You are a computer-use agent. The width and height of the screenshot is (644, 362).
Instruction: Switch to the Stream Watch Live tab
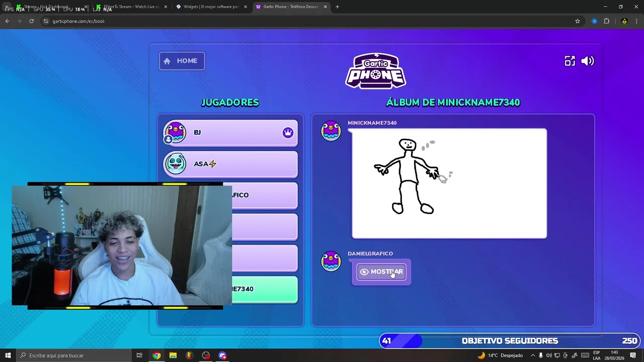(x=131, y=7)
